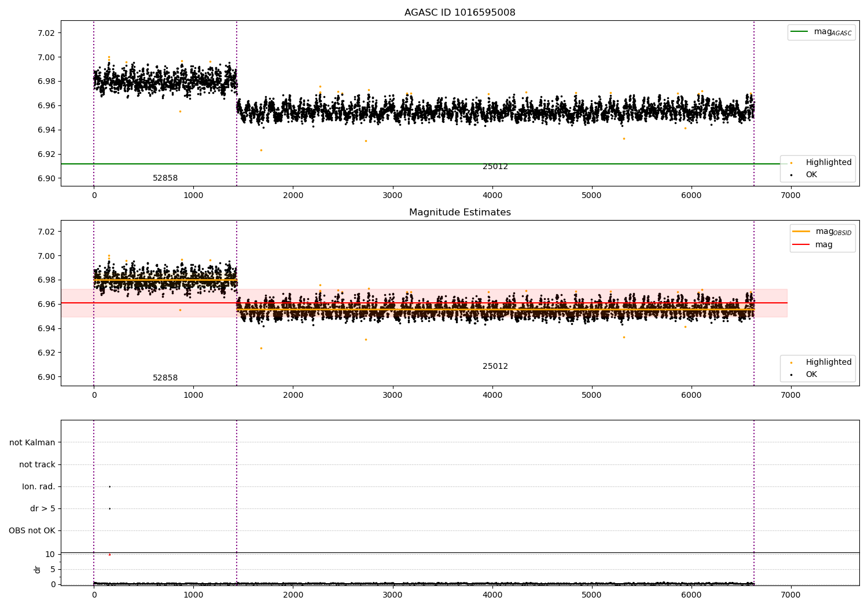Screen dimensions: 868x608
Task: Click the 'Magnitude Estimates' plot title
Action: point(459,213)
